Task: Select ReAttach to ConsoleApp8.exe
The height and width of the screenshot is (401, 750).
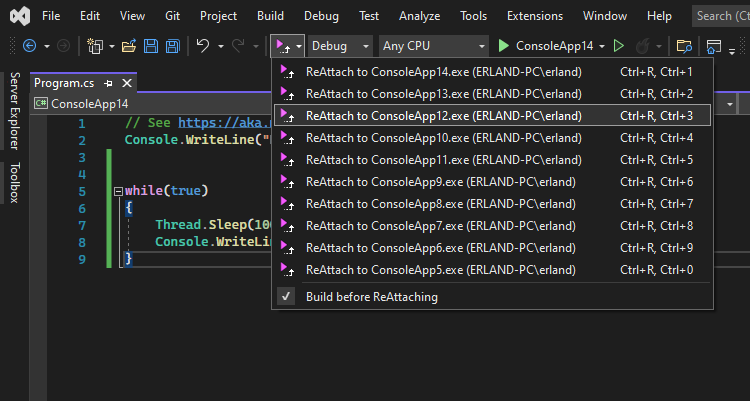Action: tap(492, 204)
